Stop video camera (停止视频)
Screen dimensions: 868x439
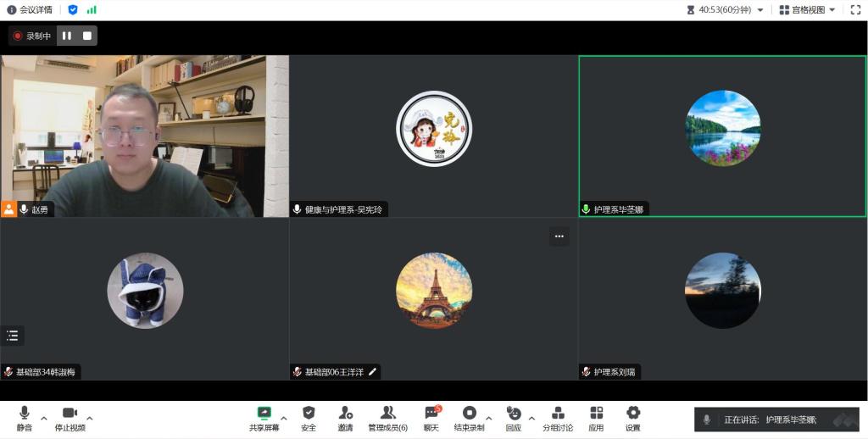[x=70, y=413]
